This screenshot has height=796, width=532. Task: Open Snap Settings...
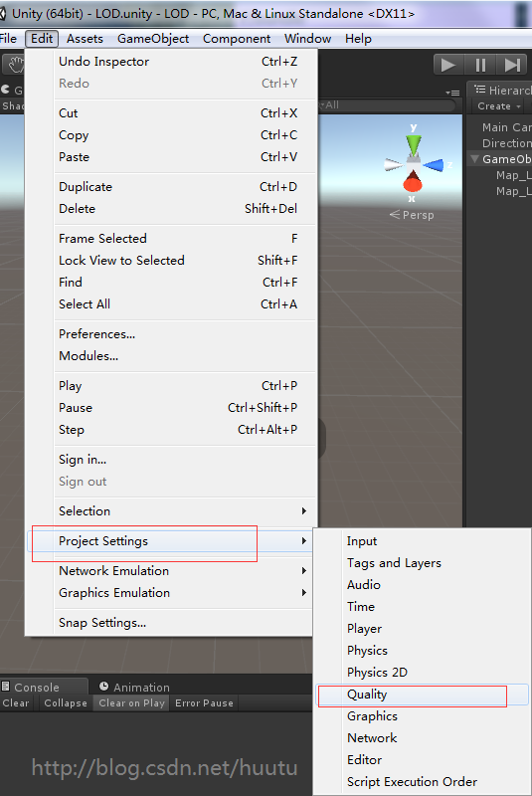pos(170,623)
